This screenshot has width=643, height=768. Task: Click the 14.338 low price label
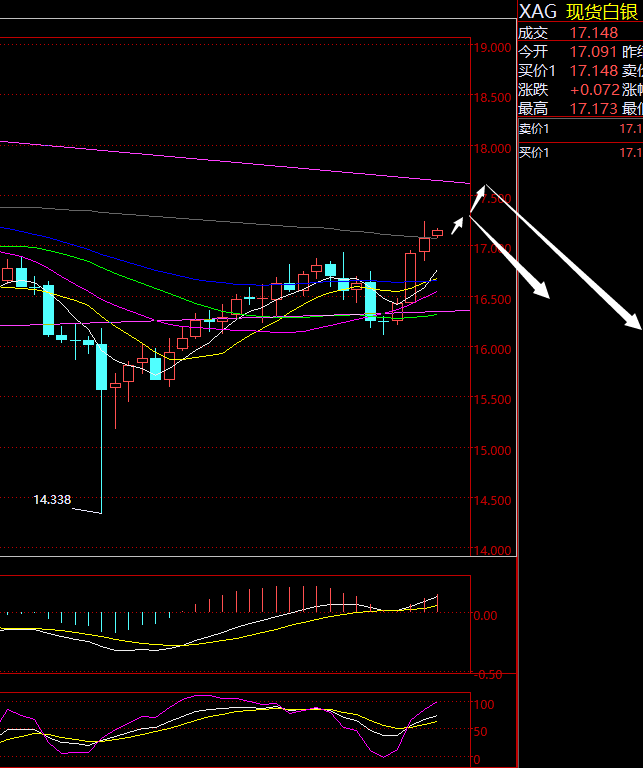pyautogui.click(x=52, y=500)
